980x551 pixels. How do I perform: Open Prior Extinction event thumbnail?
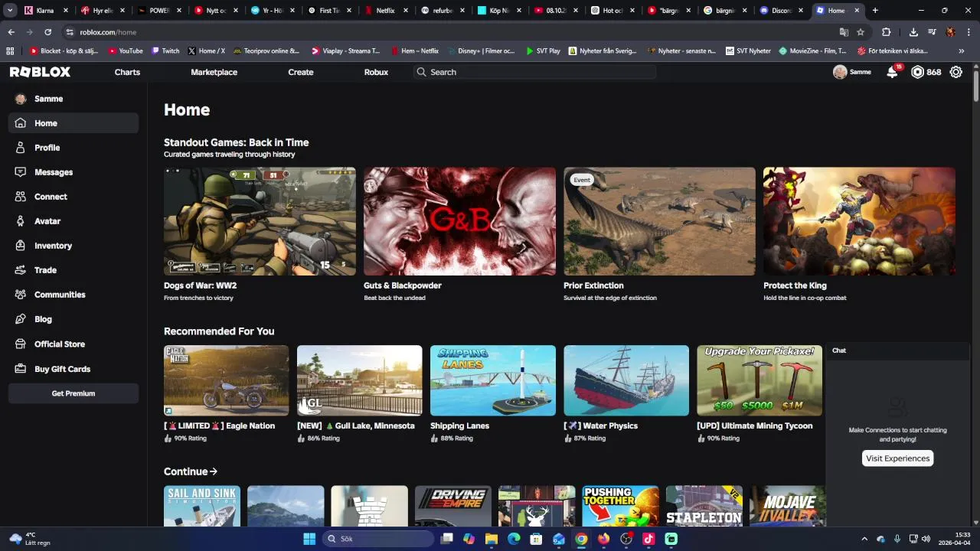[x=659, y=221]
